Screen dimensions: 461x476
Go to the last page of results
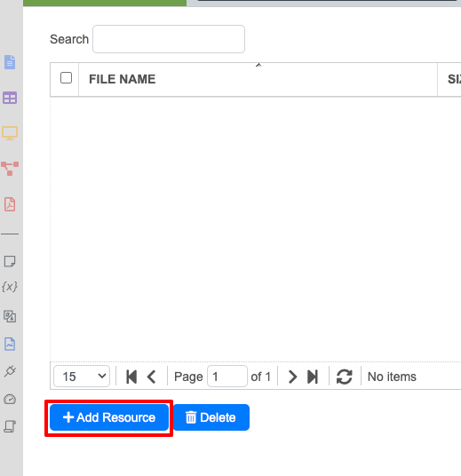click(313, 377)
